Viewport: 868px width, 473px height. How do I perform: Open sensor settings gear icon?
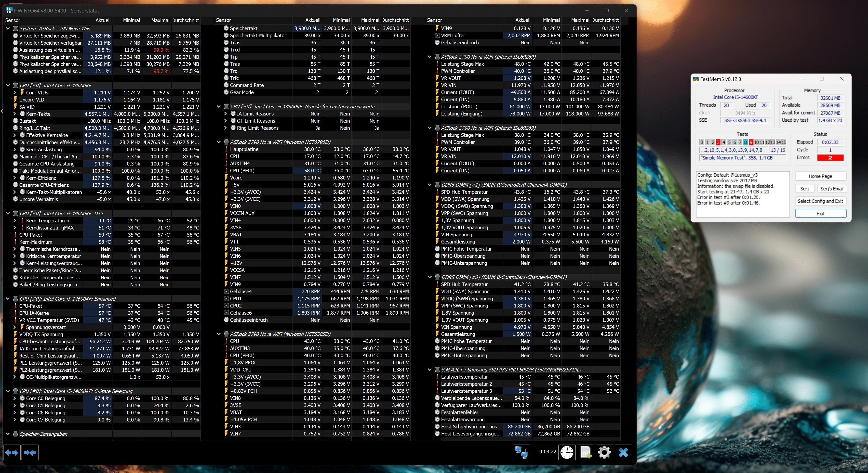click(x=604, y=452)
